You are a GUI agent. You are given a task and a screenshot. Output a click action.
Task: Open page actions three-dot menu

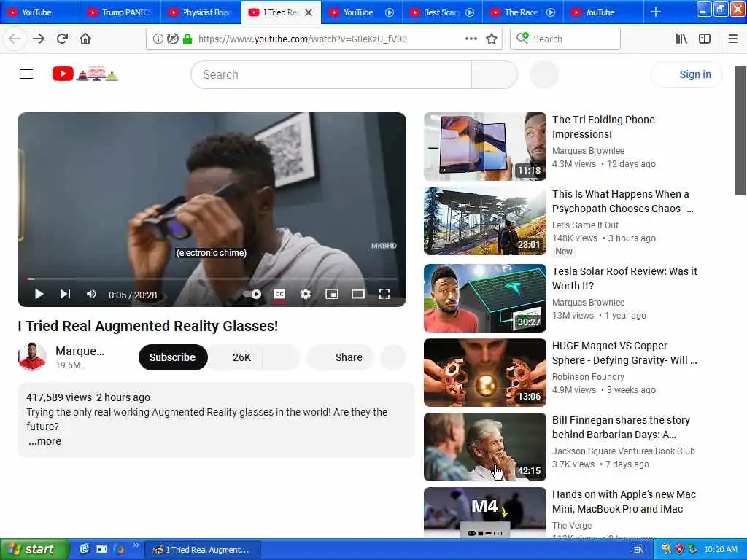[x=471, y=39]
